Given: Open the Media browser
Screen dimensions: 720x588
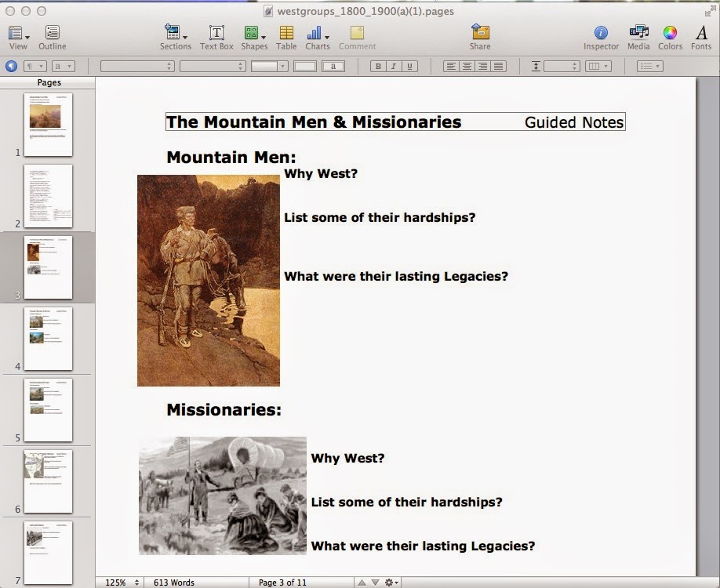Looking at the screenshot, I should coord(638,37).
